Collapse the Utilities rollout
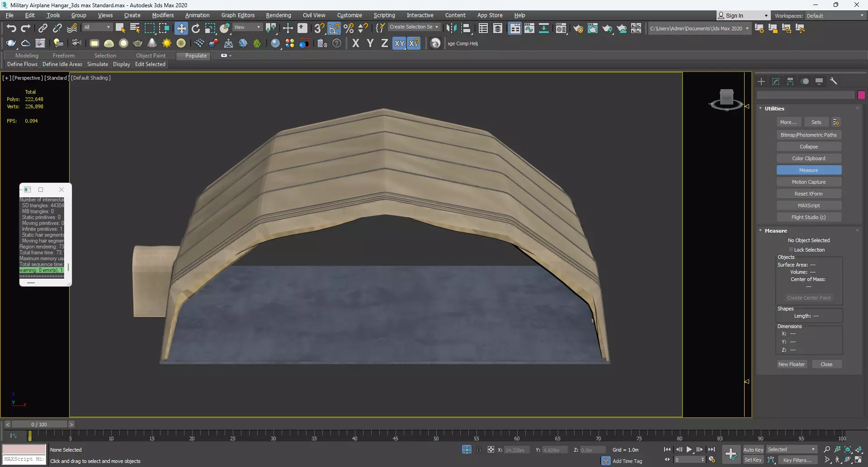The image size is (868, 467). (x=760, y=109)
